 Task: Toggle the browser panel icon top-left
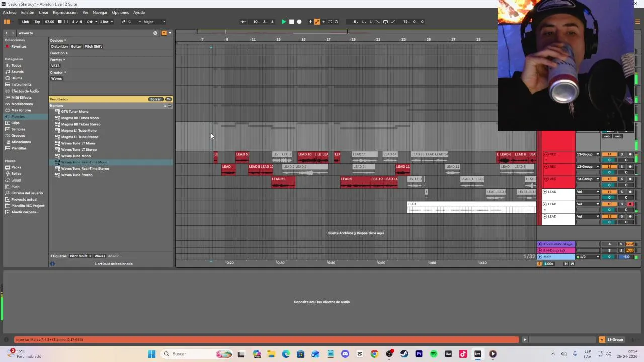[x=7, y=22]
